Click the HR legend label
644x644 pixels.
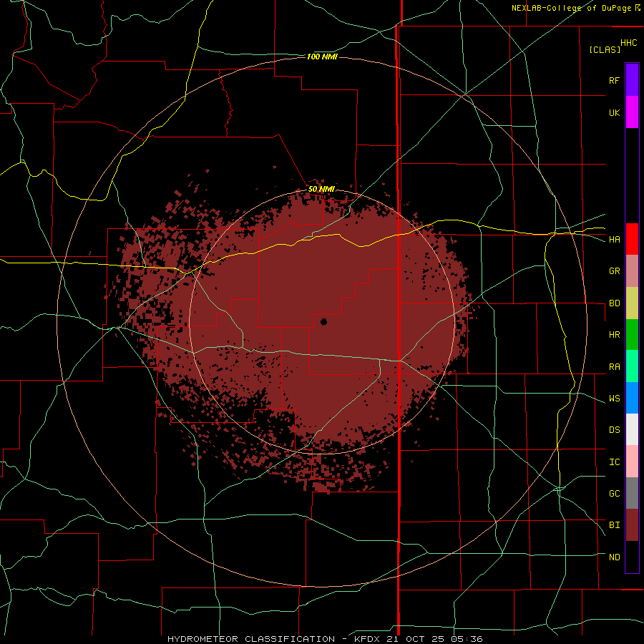click(x=614, y=335)
